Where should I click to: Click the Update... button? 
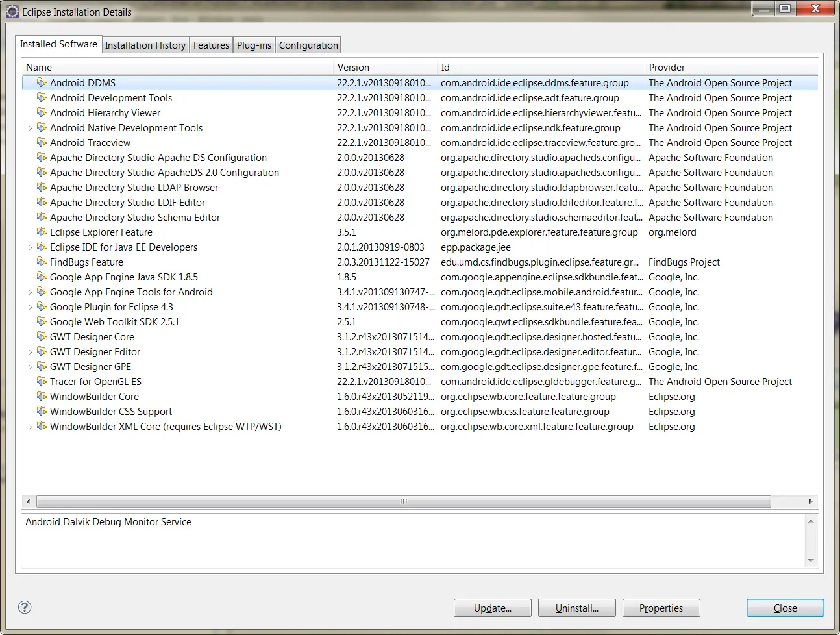point(493,608)
